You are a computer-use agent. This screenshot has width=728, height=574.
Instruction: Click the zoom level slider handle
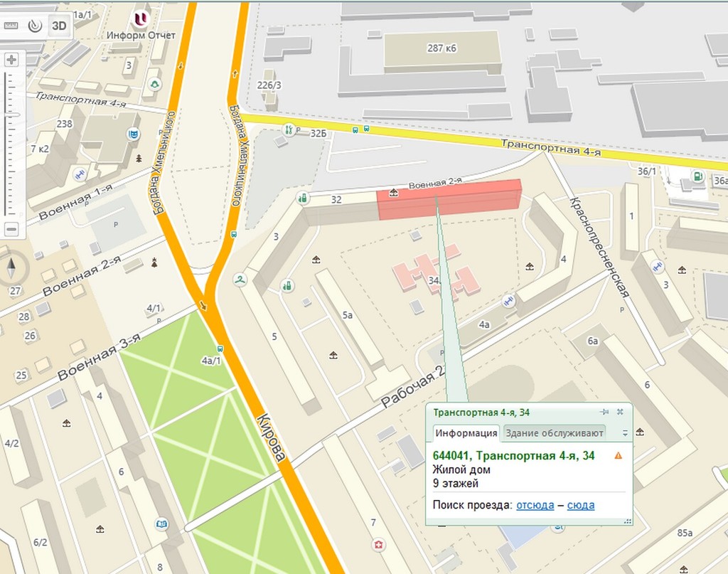pos(11,114)
